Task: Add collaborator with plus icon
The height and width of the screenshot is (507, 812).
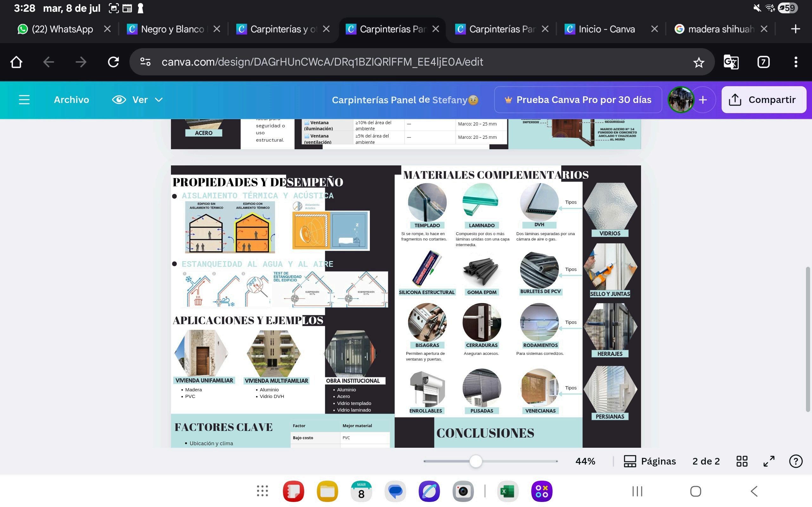Action: [x=703, y=99]
